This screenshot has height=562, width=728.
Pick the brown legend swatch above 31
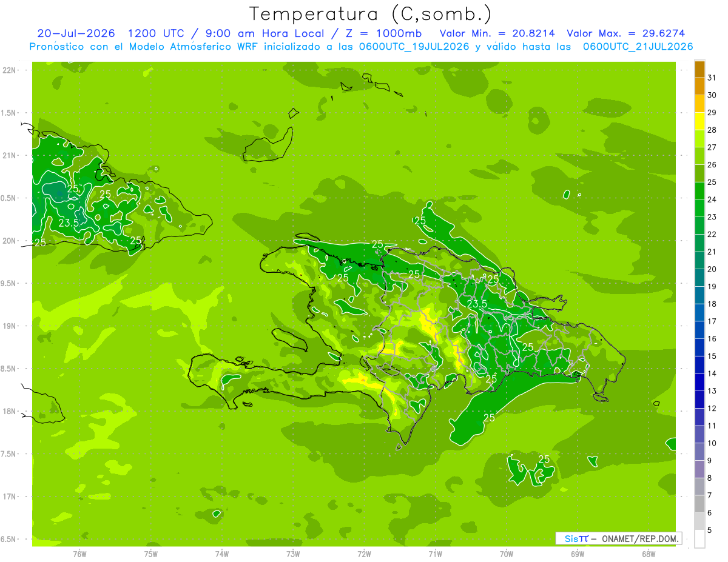699,69
